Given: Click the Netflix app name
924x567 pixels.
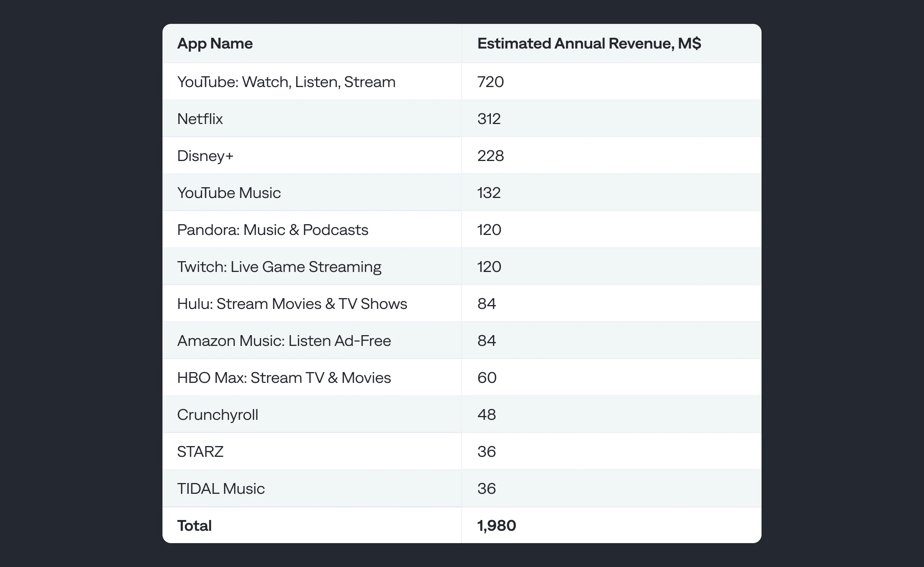Looking at the screenshot, I should pos(199,119).
